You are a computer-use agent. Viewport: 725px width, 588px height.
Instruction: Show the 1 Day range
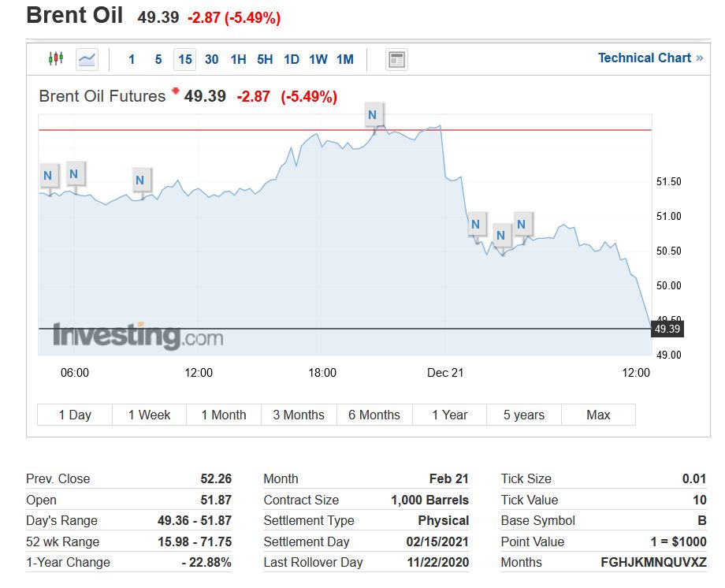(75, 415)
